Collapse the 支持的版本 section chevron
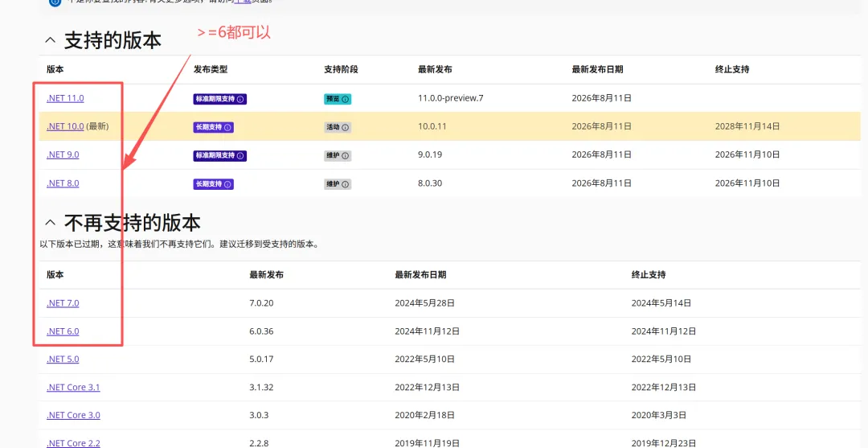Screen dimensions: 868x448 click(50, 40)
